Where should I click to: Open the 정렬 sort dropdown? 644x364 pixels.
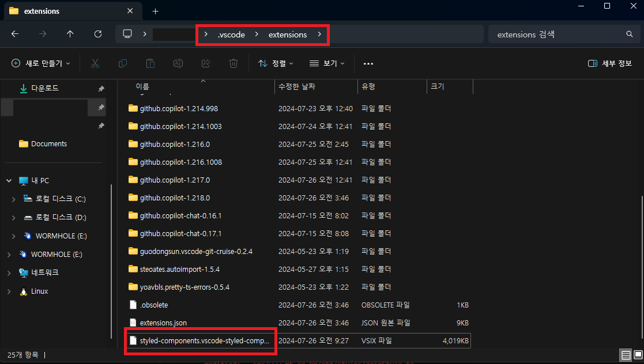[x=276, y=63]
